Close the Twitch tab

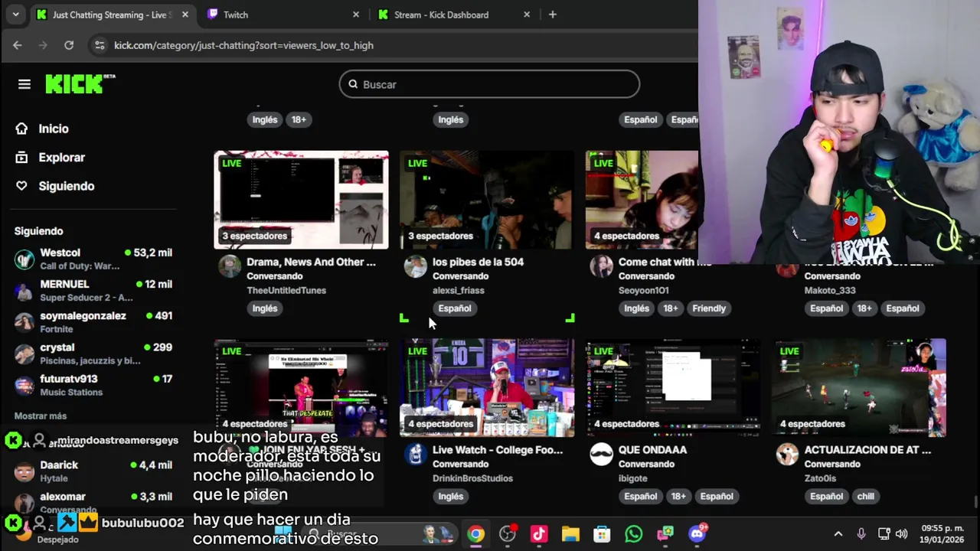355,15
